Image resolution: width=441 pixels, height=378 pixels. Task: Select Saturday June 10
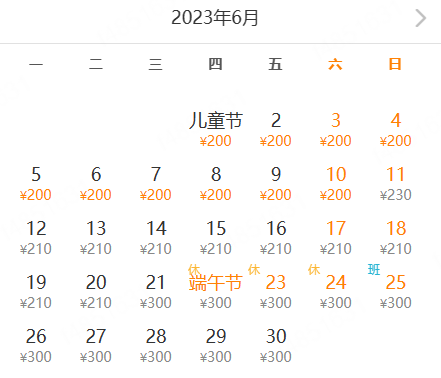(336, 183)
